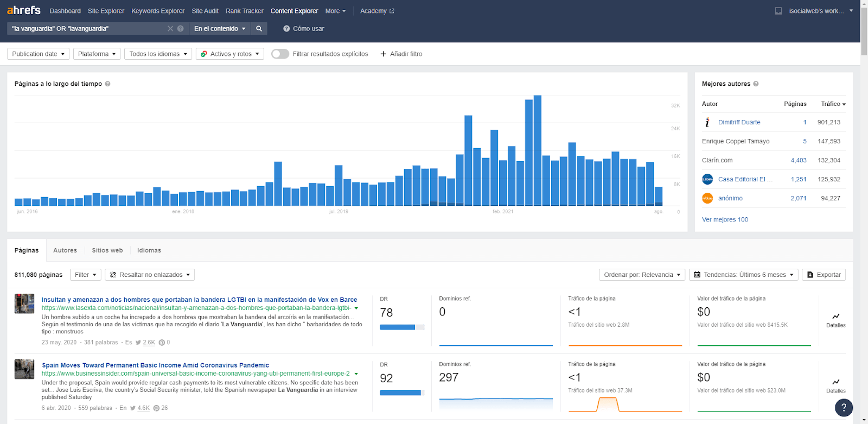868x424 pixels.
Task: Click the workspace monitor icon in header
Action: (x=778, y=11)
